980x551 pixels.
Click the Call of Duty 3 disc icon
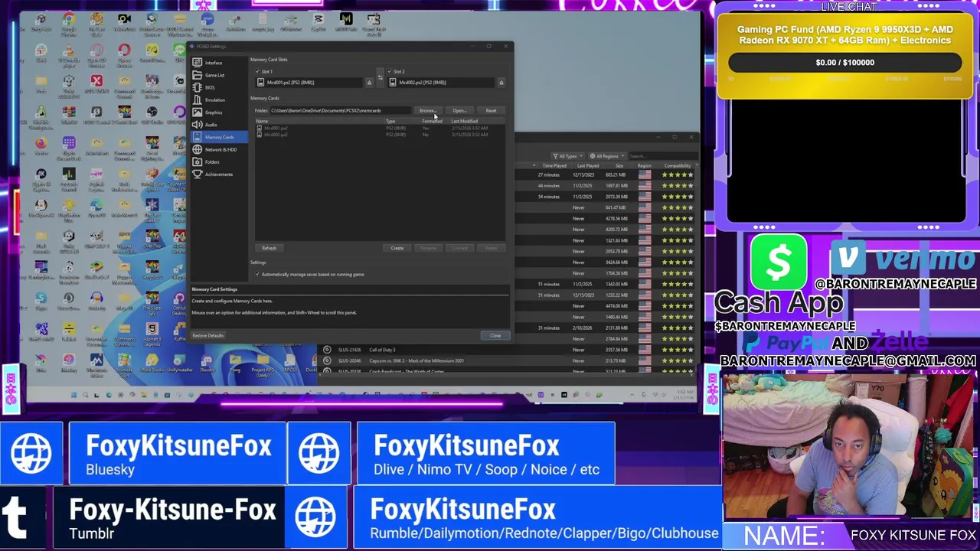(327, 350)
